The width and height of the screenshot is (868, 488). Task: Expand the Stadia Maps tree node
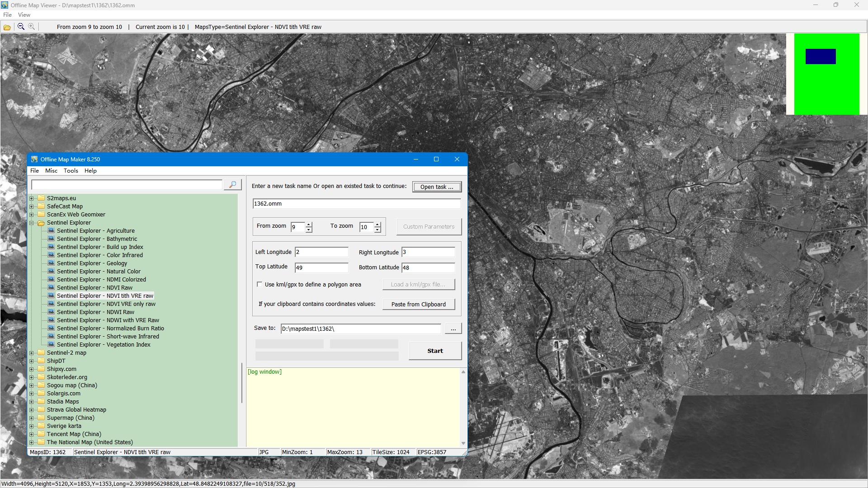(32, 402)
